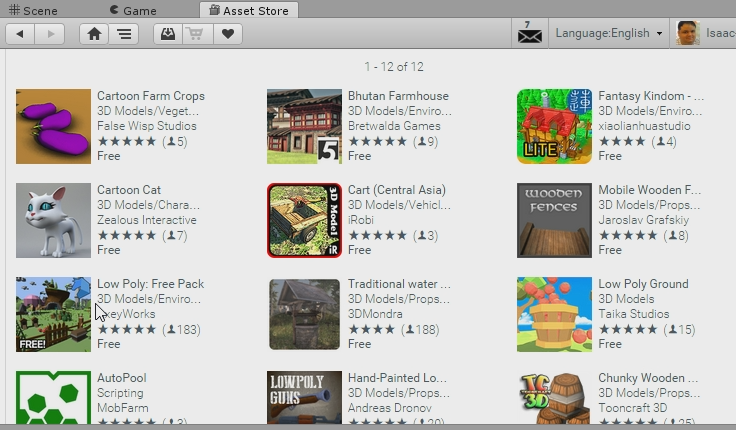Viewport: 736px width, 430px height.
Task: Click the Traditional water ... title
Action: pos(399,284)
